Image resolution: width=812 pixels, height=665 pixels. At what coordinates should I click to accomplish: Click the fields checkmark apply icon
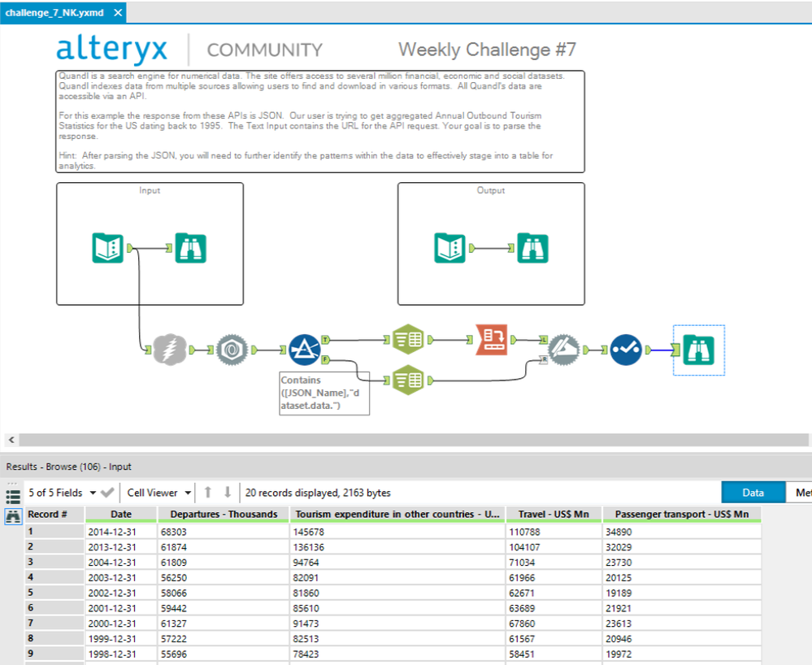tap(107, 493)
